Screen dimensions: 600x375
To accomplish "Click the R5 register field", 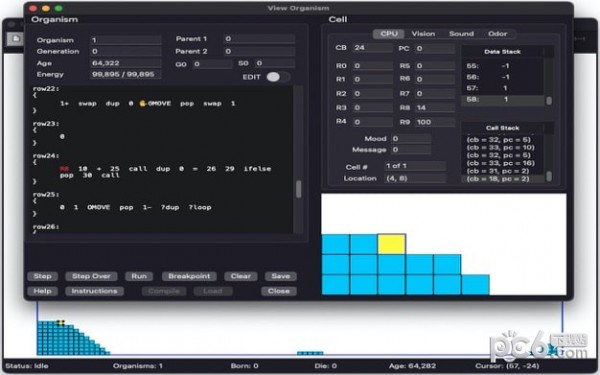I will click(435, 66).
